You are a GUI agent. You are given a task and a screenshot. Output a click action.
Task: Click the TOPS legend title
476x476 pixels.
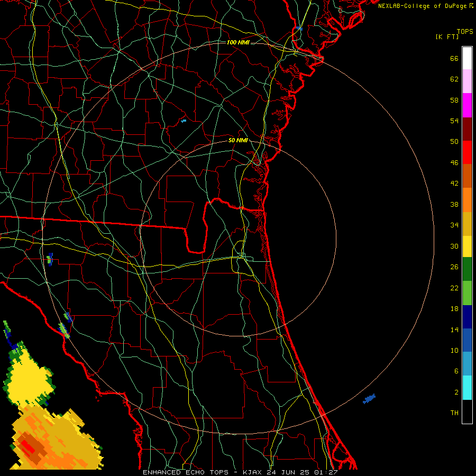465,32
